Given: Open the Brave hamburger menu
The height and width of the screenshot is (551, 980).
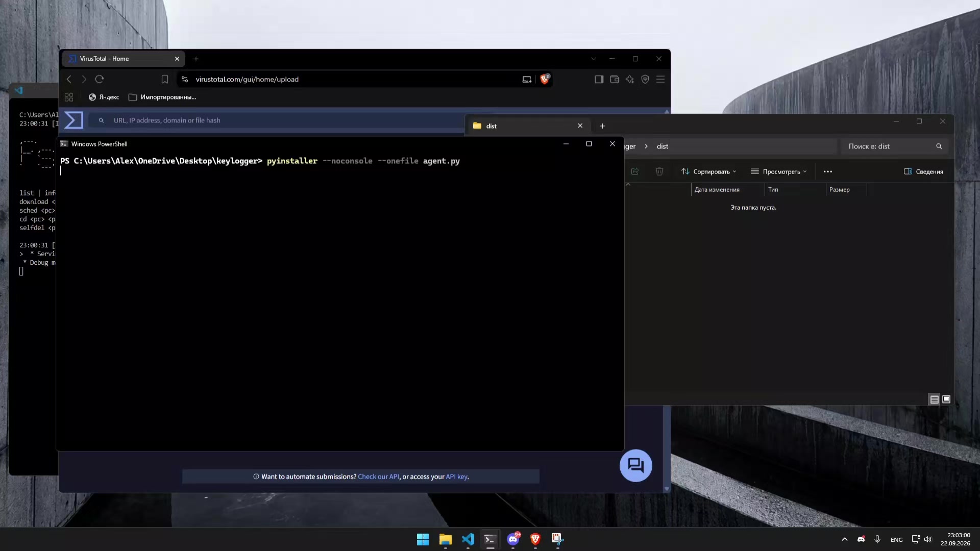Looking at the screenshot, I should click(x=660, y=79).
